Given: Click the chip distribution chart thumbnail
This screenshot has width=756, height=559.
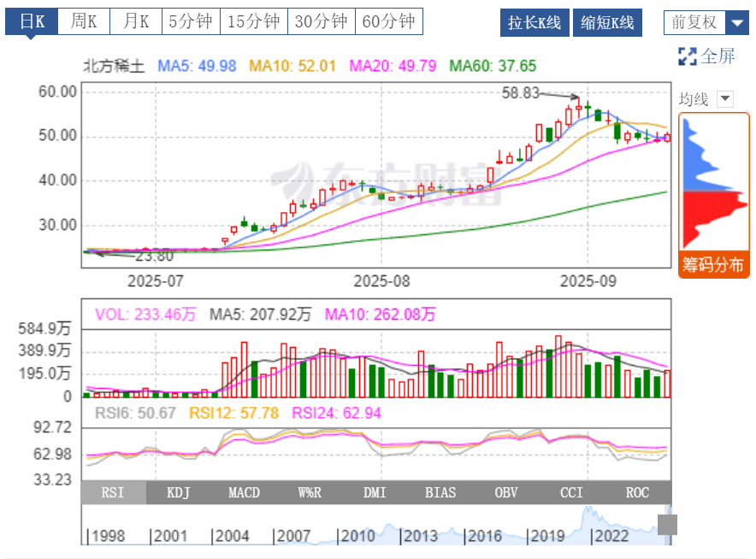Looking at the screenshot, I should coord(714,183).
